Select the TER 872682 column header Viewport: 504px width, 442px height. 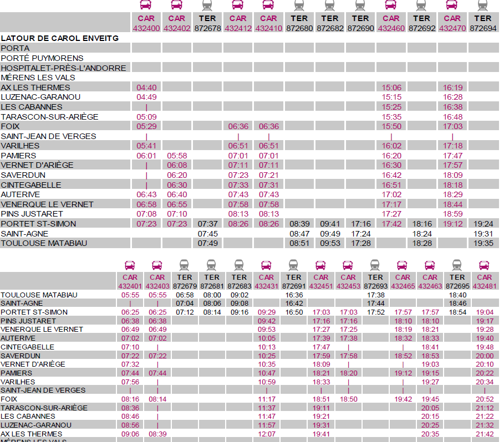[x=329, y=23]
